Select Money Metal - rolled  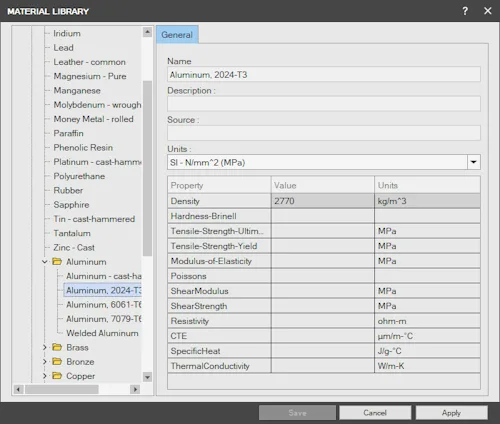[x=93, y=119]
